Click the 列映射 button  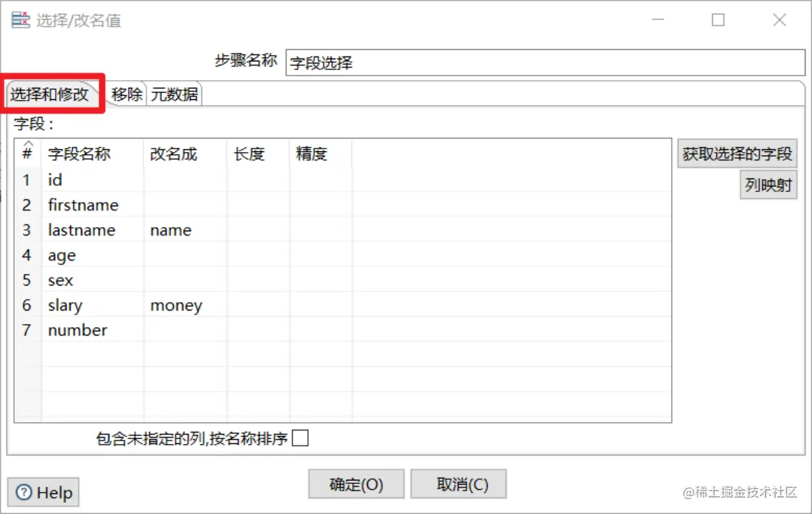[x=768, y=185]
